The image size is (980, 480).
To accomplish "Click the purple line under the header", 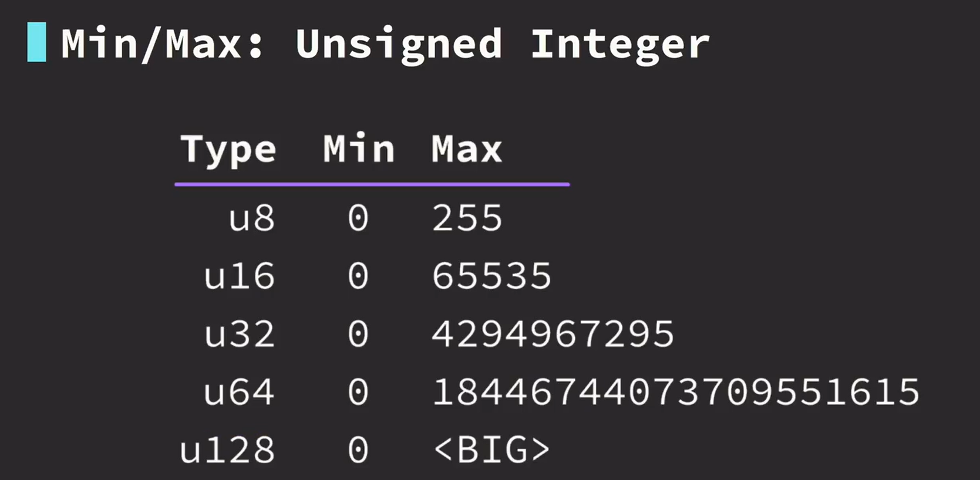I will pyautogui.click(x=372, y=184).
